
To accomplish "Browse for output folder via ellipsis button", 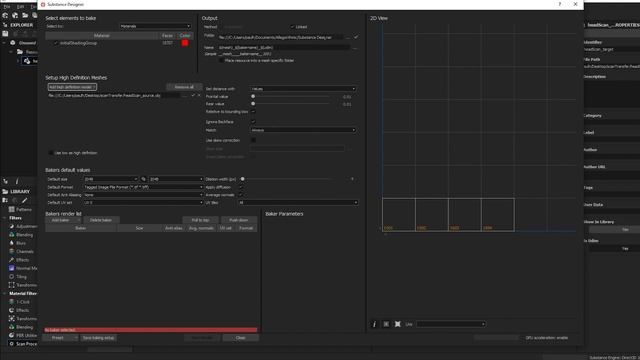I will (348, 37).
